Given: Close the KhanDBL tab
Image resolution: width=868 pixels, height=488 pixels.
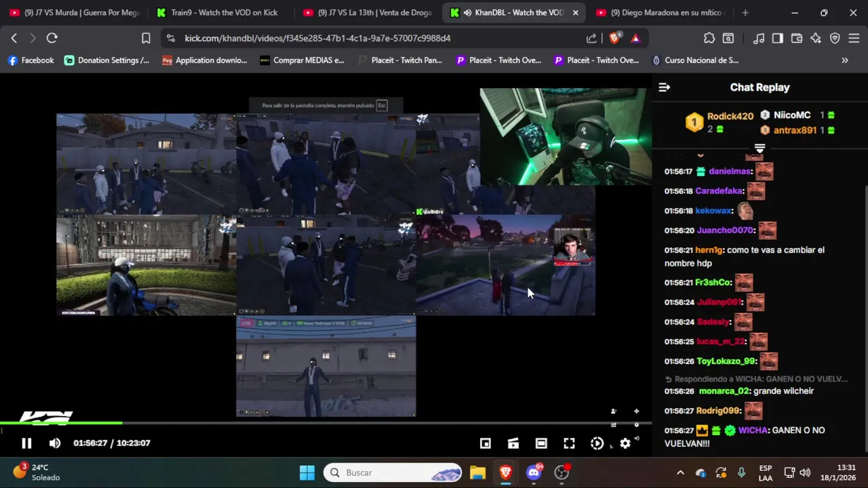Looking at the screenshot, I should tap(576, 12).
